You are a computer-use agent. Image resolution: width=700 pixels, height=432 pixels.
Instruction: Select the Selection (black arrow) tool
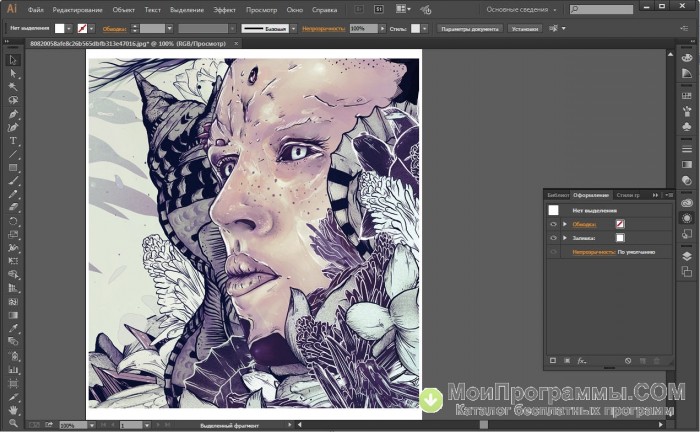click(13, 60)
